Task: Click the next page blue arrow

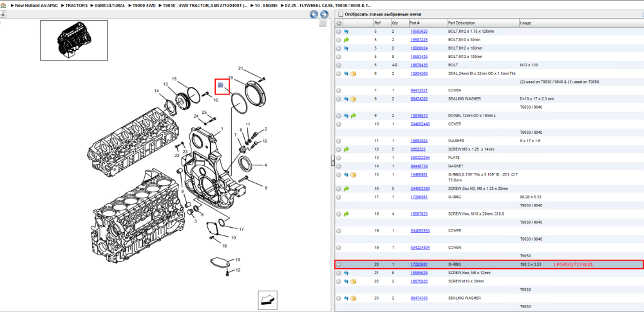Action: tap(324, 14)
